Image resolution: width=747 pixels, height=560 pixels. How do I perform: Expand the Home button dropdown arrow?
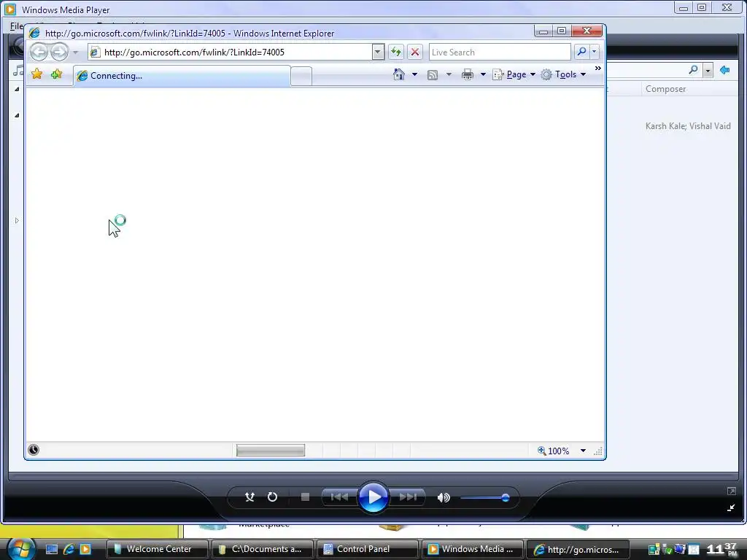click(x=414, y=74)
